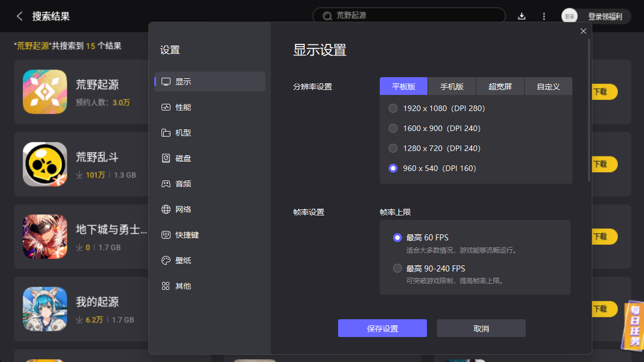Image resolution: width=644 pixels, height=362 pixels.
Task: Switch to the 自定义 resolution tab
Action: click(x=549, y=86)
